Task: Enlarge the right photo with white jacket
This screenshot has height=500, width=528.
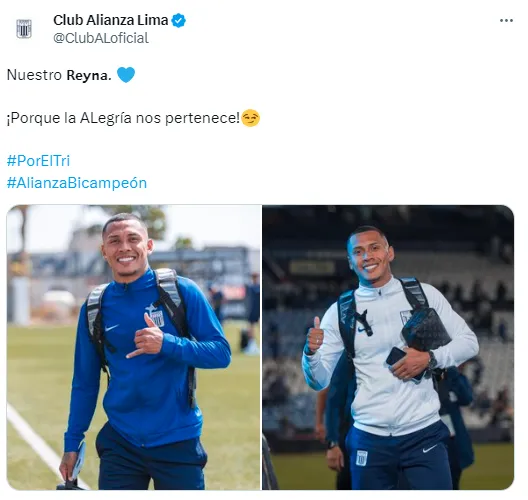Action: (x=388, y=347)
